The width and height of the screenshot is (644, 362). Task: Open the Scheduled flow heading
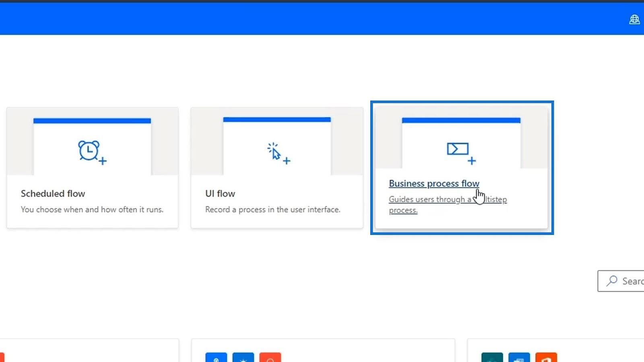coord(53,193)
